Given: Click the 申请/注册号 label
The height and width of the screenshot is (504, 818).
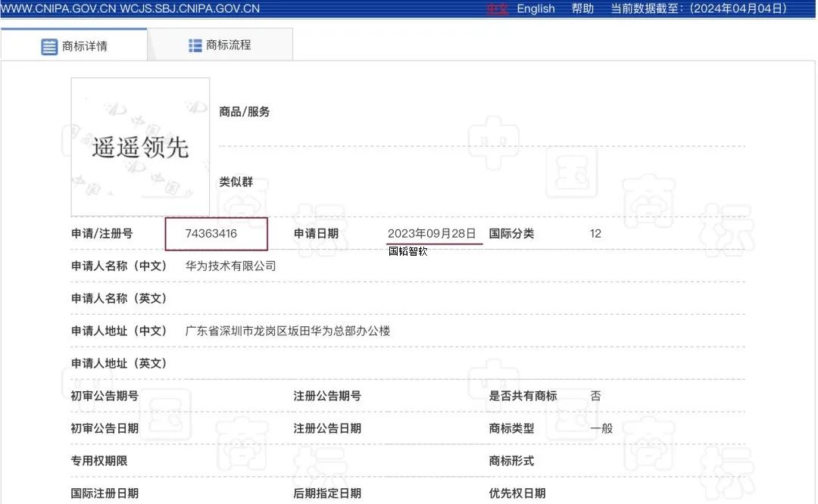Looking at the screenshot, I should tap(101, 234).
